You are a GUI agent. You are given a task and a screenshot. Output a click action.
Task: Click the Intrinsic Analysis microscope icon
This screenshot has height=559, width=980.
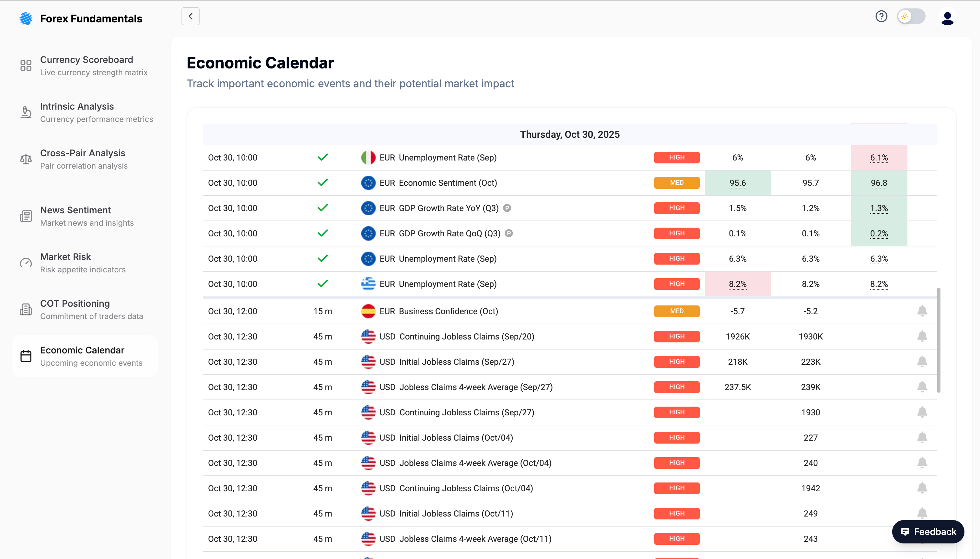coord(25,112)
